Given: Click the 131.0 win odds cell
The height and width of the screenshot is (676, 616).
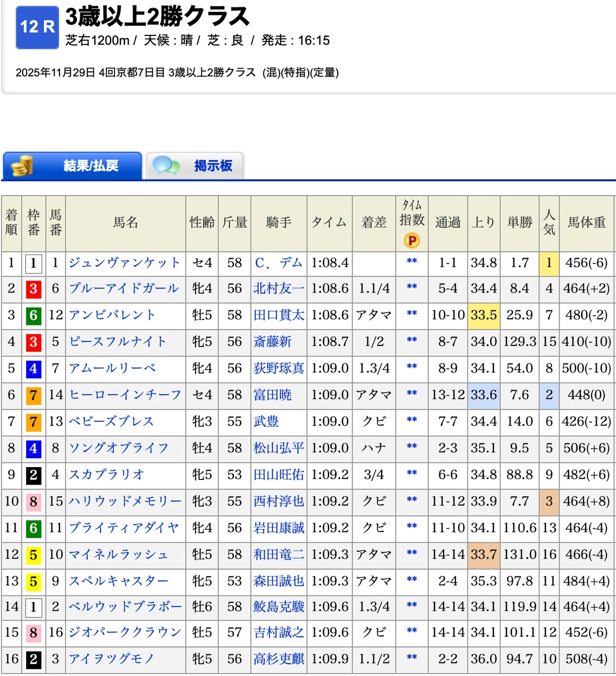Looking at the screenshot, I should [519, 555].
